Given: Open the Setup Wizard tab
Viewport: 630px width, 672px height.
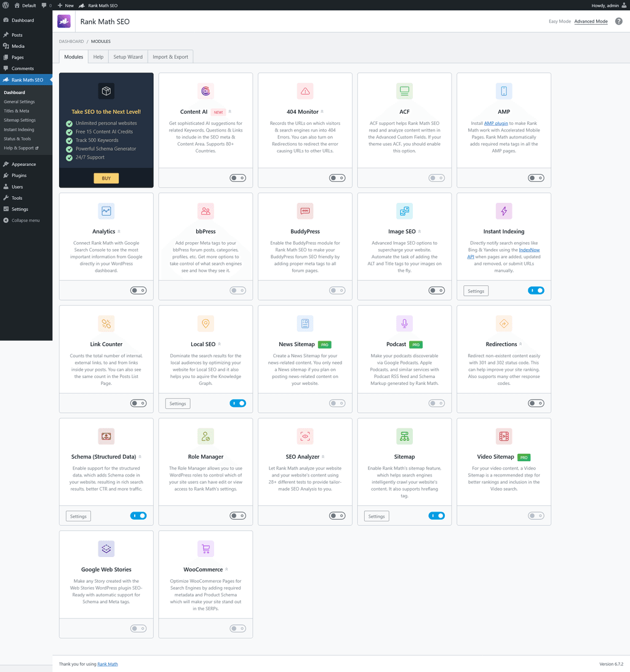Looking at the screenshot, I should coord(128,57).
